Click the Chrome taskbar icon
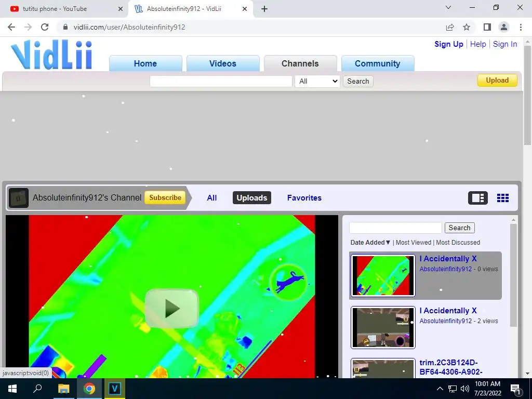 [x=89, y=389]
